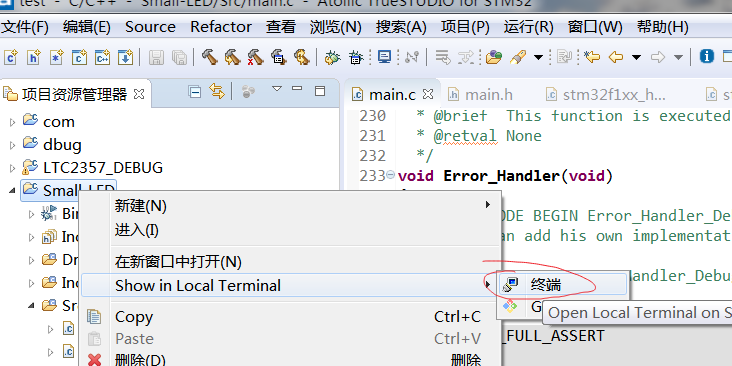Open the project explorer view menu triangle

coord(277,89)
